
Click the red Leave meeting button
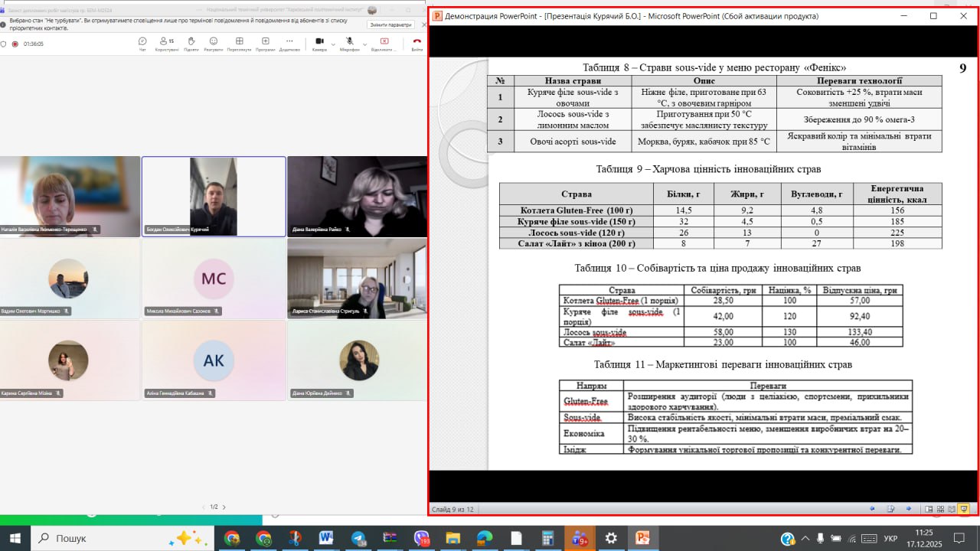coord(416,43)
